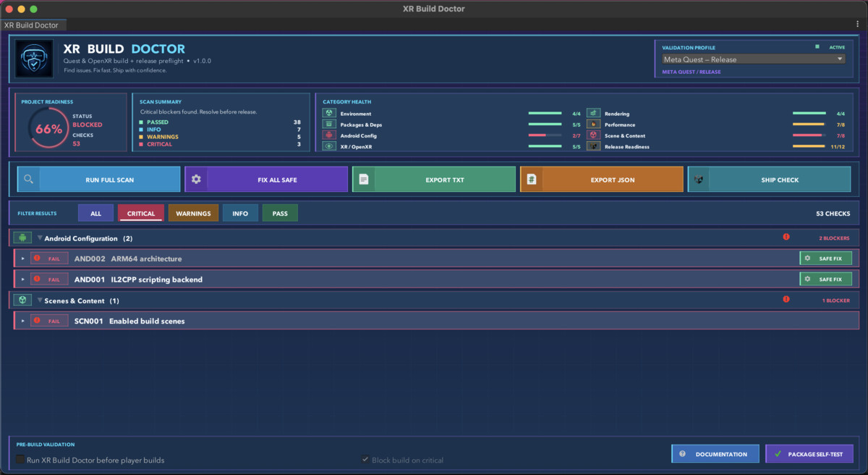Screen dimensions: 868x475
Task: Apply Safe Fix for AND001 IL2CPP backend
Action: [x=825, y=279]
